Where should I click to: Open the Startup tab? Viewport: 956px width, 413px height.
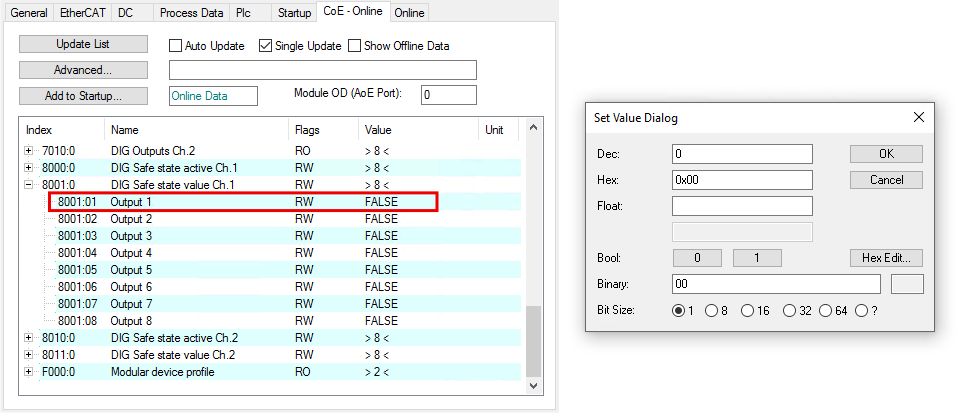294,13
